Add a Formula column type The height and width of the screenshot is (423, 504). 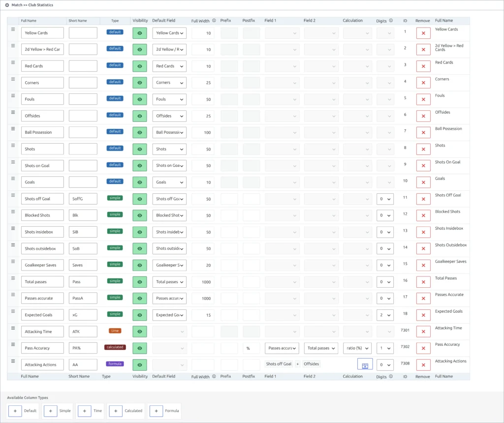click(156, 411)
